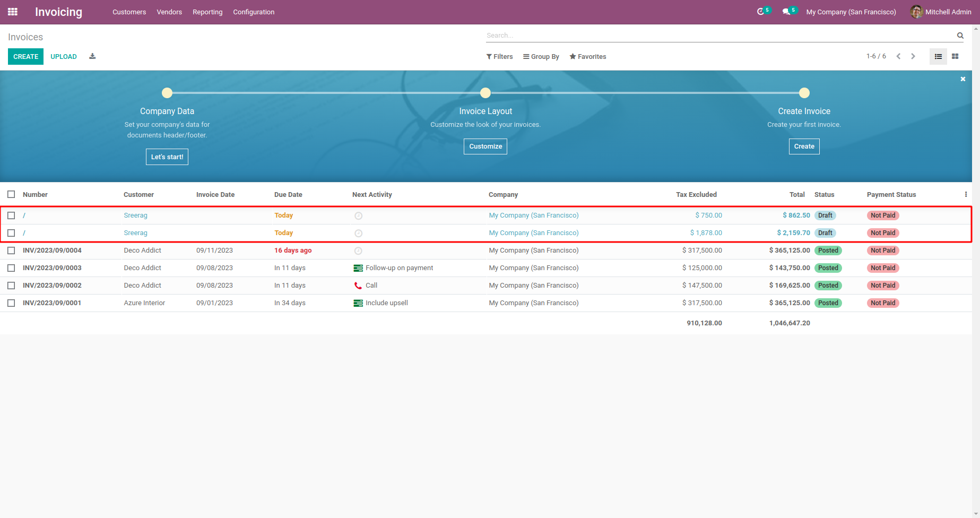
Task: Sort by Due Date column header
Action: coord(288,195)
